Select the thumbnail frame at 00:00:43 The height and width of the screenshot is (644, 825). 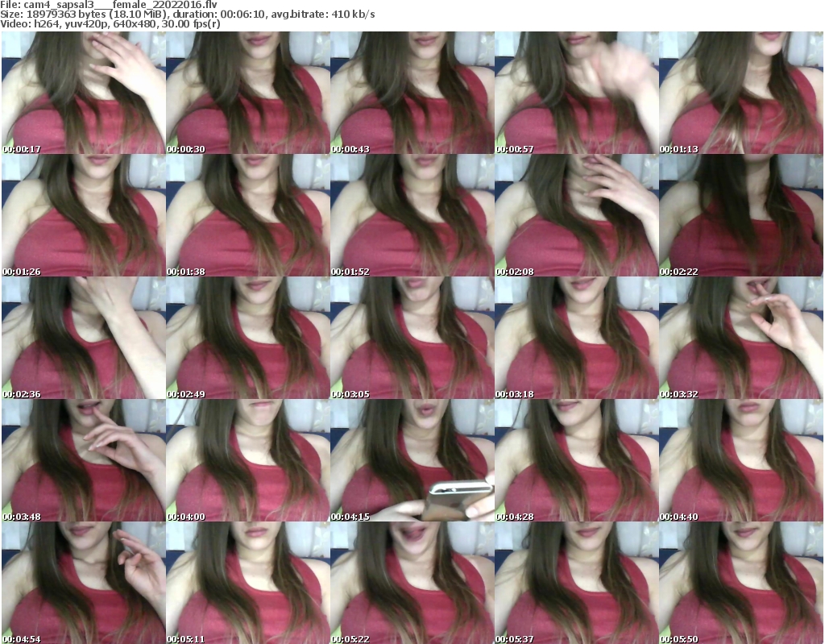pos(412,93)
